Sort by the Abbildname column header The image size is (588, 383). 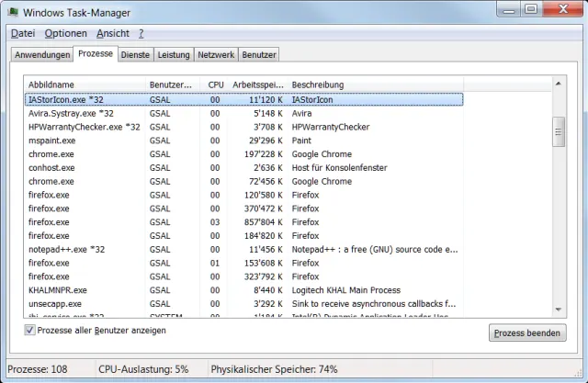[x=83, y=84]
